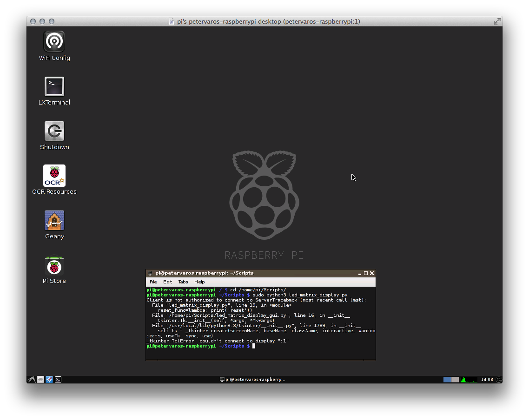Launch terminal from taskbar launcher
This screenshot has width=529, height=420.
58,380
